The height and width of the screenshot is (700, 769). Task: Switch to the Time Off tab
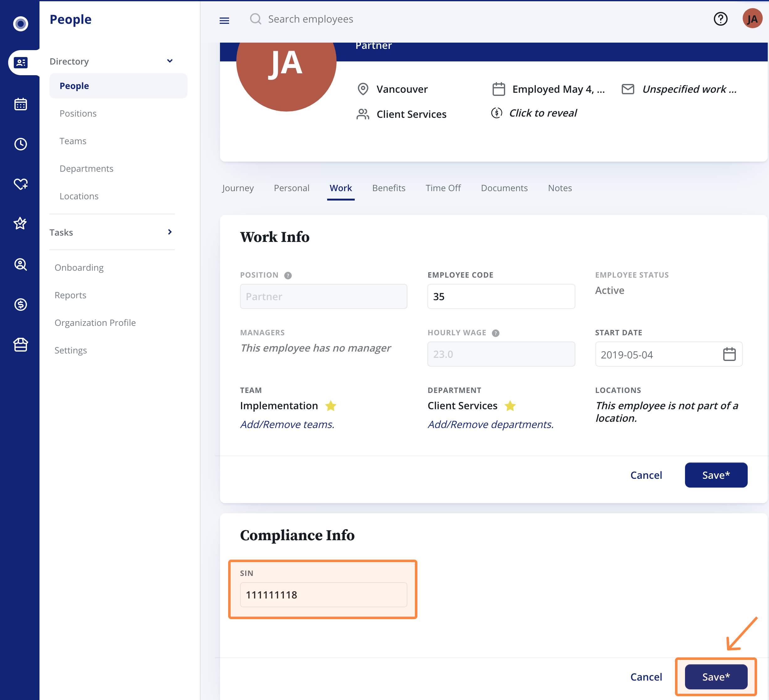pyautogui.click(x=443, y=188)
